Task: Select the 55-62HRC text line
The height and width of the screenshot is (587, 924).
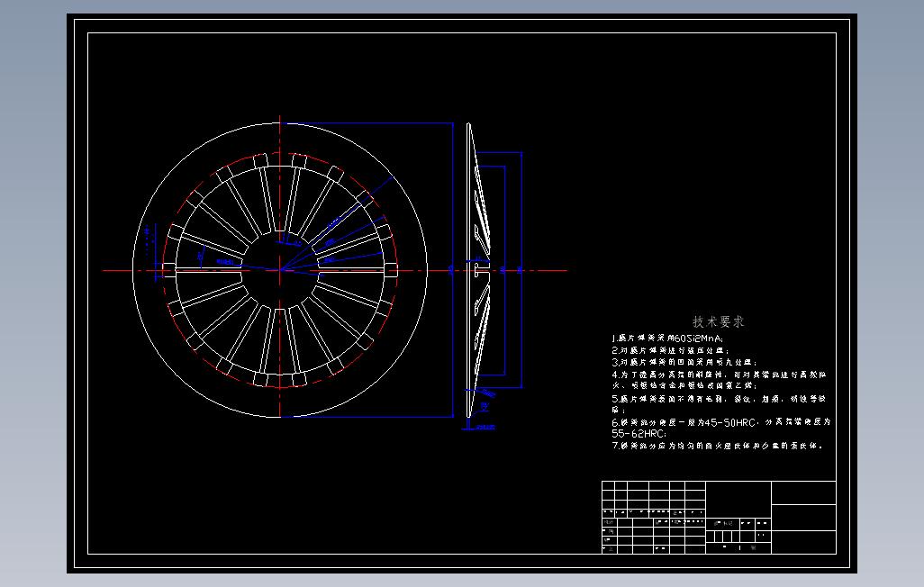Action: 639,434
